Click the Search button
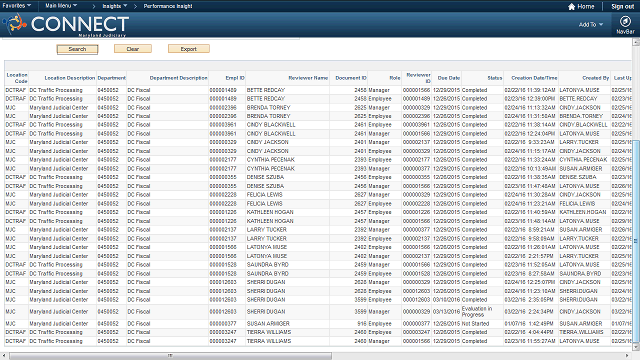The image size is (640, 360). (77, 49)
